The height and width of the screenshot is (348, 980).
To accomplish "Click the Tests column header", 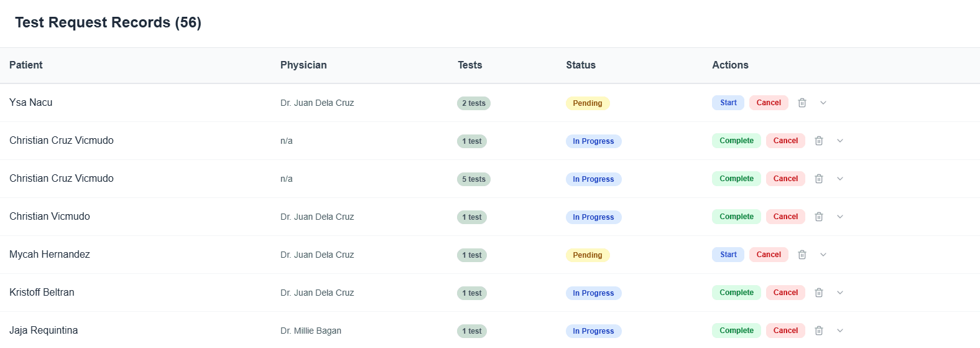I will [x=470, y=65].
